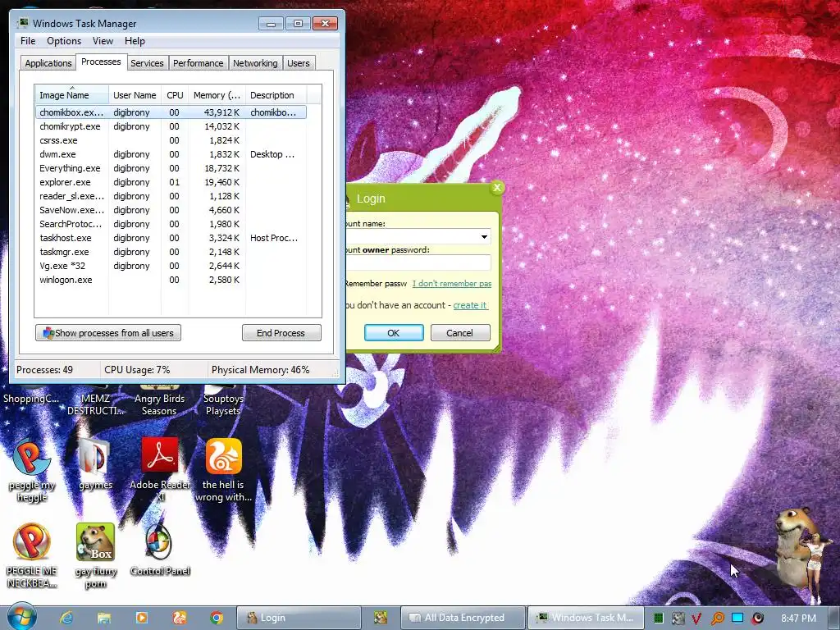Follow the 'create it' account link
This screenshot has width=840, height=630.
[x=470, y=305]
